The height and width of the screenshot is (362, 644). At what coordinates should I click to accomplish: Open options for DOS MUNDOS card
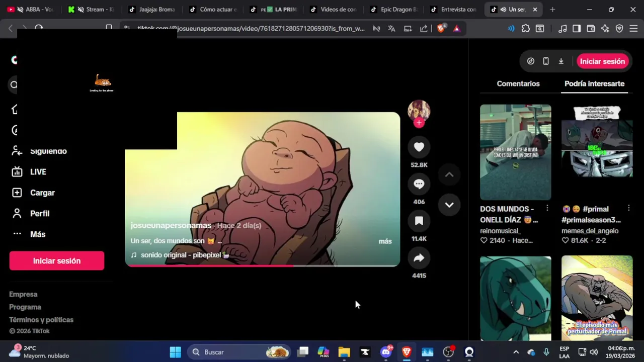click(547, 208)
